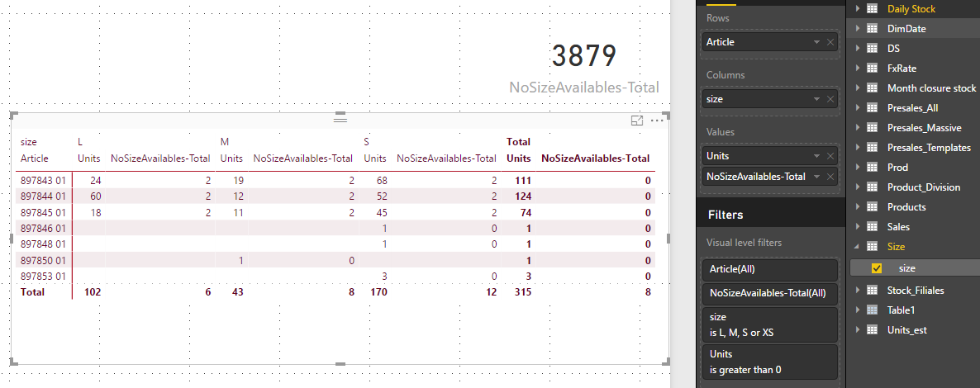Click the 124 total units cell
Viewport: 980px width, 388px height.
(x=522, y=196)
